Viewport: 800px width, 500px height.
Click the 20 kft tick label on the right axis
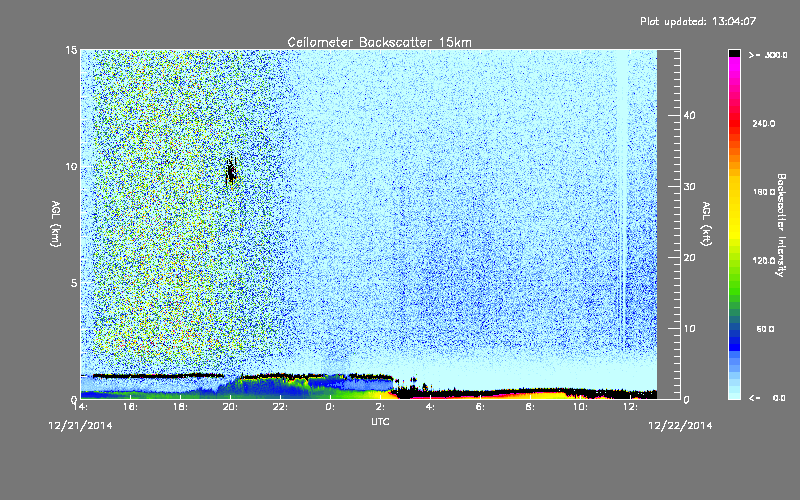point(689,258)
